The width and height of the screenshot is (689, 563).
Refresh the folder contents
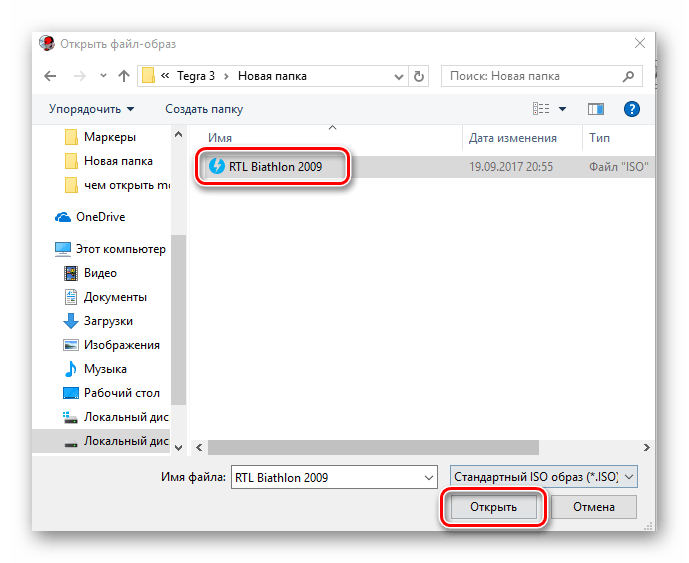pos(419,76)
